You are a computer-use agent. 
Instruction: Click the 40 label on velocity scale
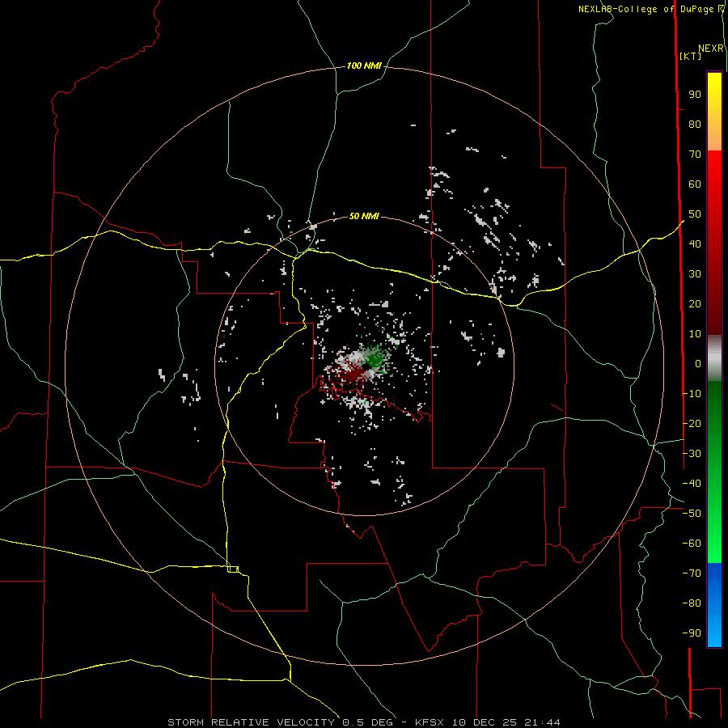click(x=695, y=243)
